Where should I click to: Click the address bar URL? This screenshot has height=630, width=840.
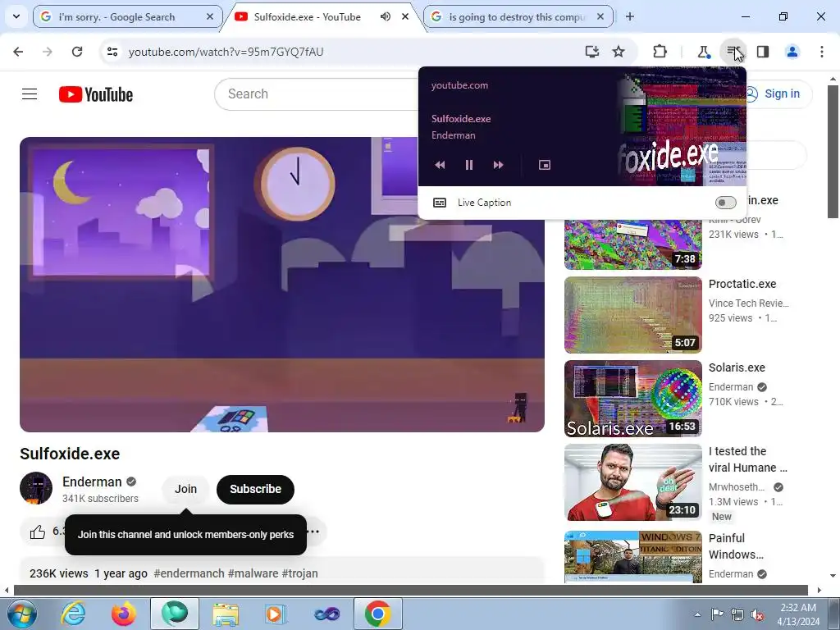pyautogui.click(x=226, y=52)
